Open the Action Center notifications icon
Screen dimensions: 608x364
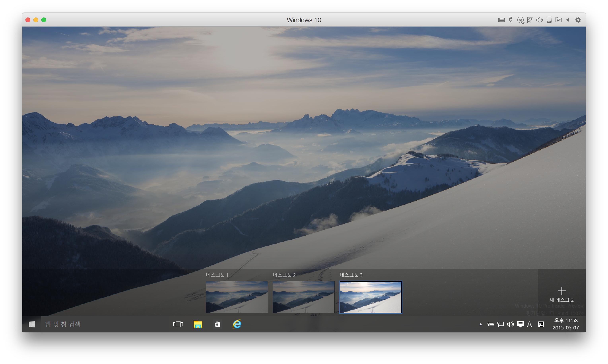520,324
